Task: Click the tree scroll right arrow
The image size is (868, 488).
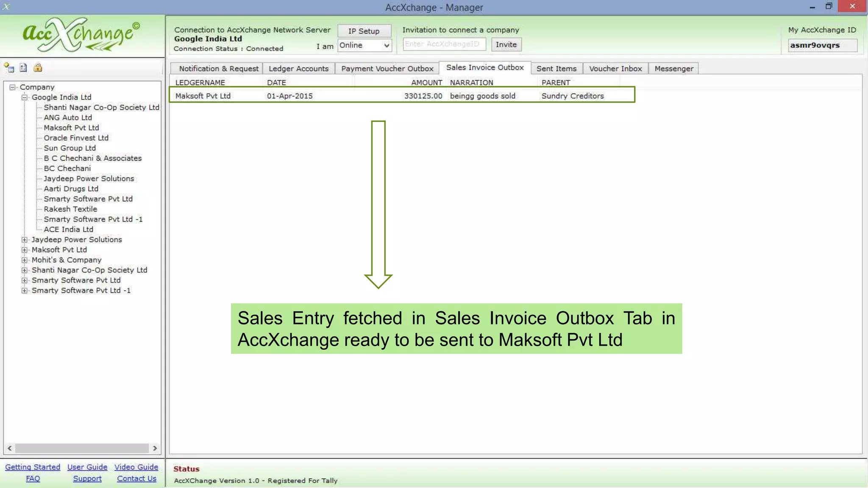Action: 155,448
